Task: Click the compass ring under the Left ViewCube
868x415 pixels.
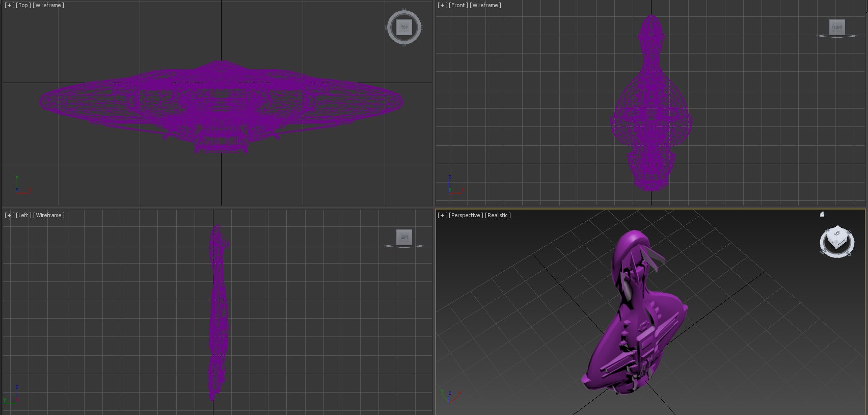Action: click(x=404, y=246)
